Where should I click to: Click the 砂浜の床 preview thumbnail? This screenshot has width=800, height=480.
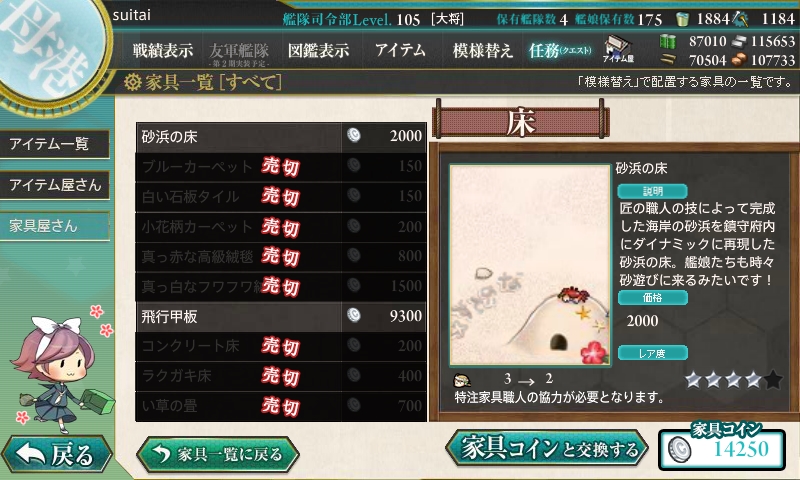pyautogui.click(x=530, y=265)
